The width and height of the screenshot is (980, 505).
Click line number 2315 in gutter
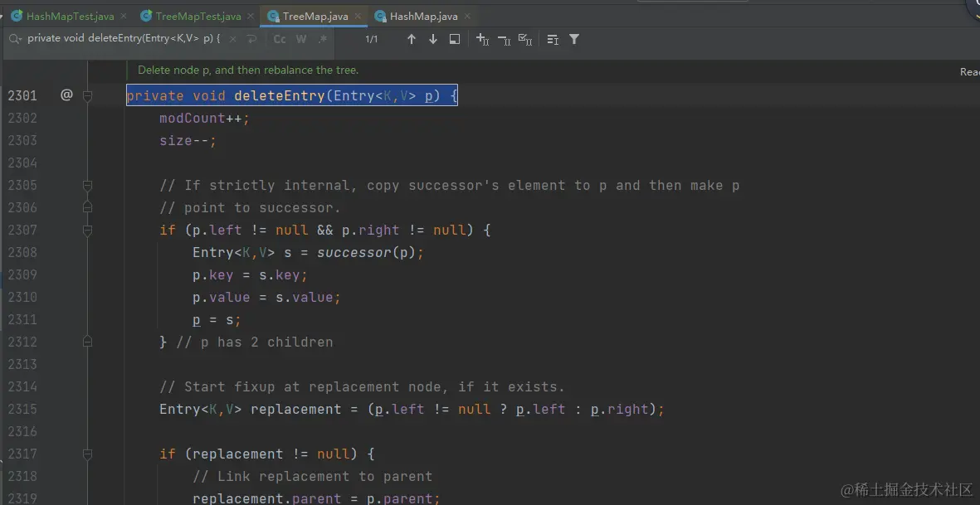(22, 409)
